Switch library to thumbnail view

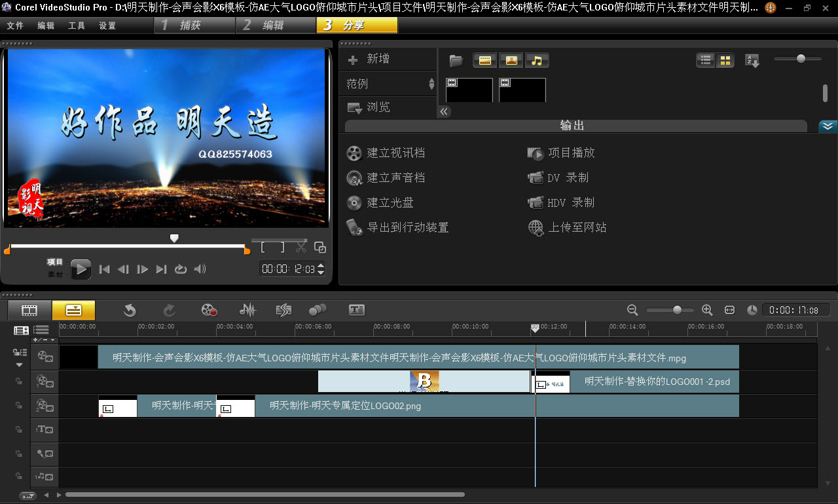pos(725,60)
